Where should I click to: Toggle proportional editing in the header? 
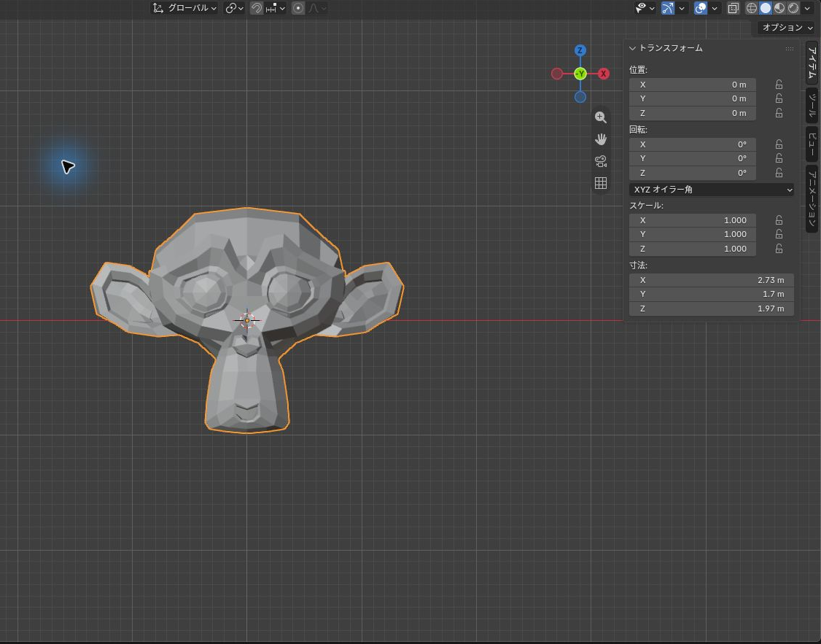click(x=298, y=8)
